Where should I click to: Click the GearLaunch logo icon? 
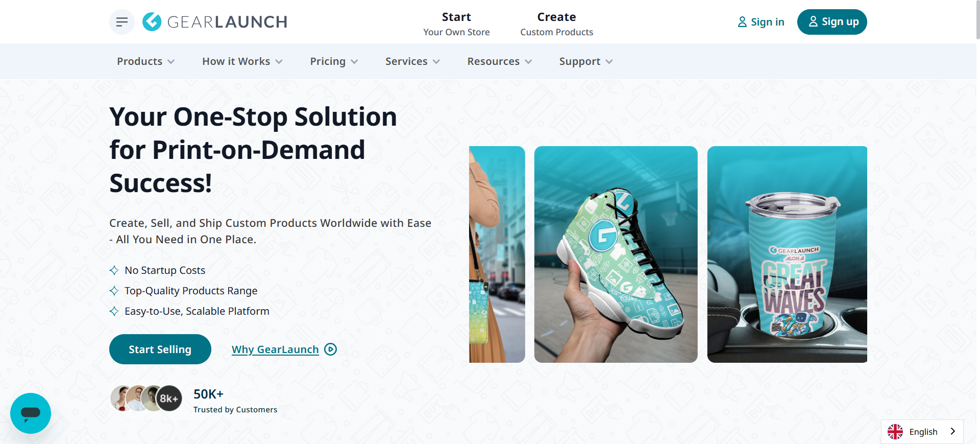[152, 22]
